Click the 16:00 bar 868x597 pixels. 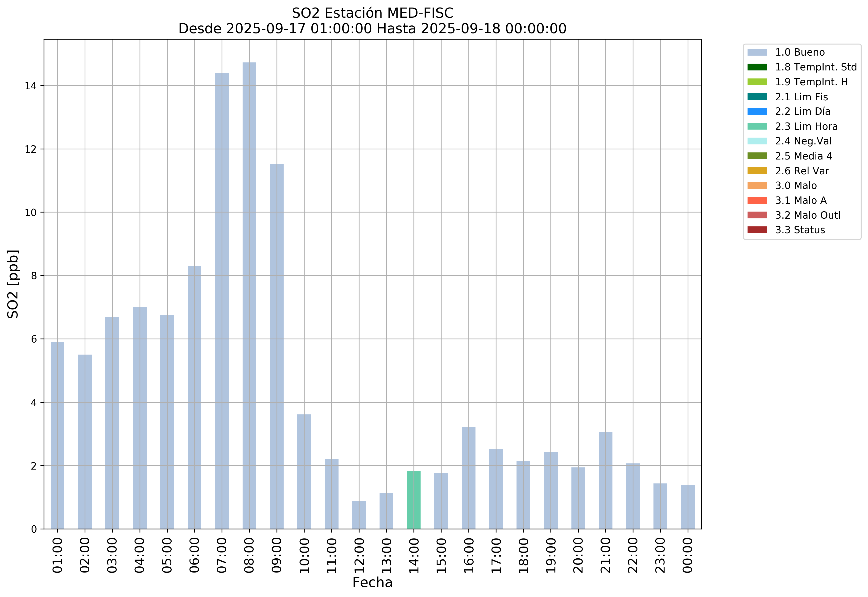click(469, 478)
